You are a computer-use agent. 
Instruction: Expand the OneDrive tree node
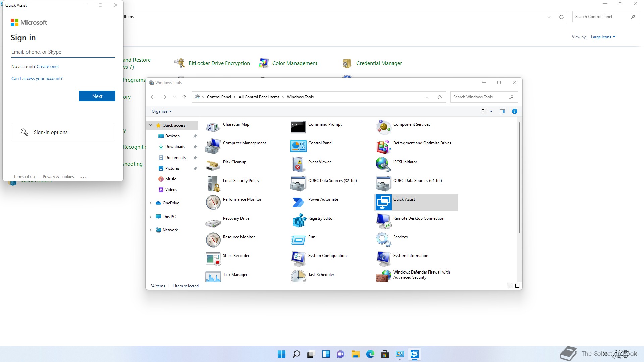pos(150,203)
